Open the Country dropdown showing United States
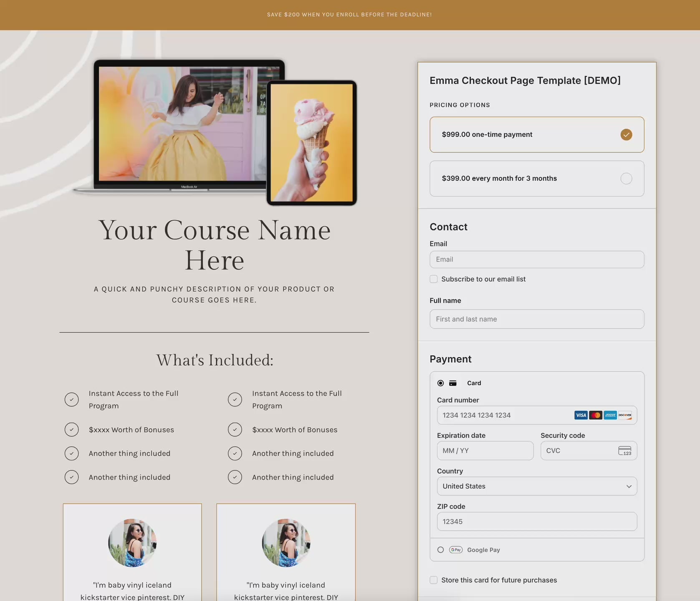 (x=536, y=486)
